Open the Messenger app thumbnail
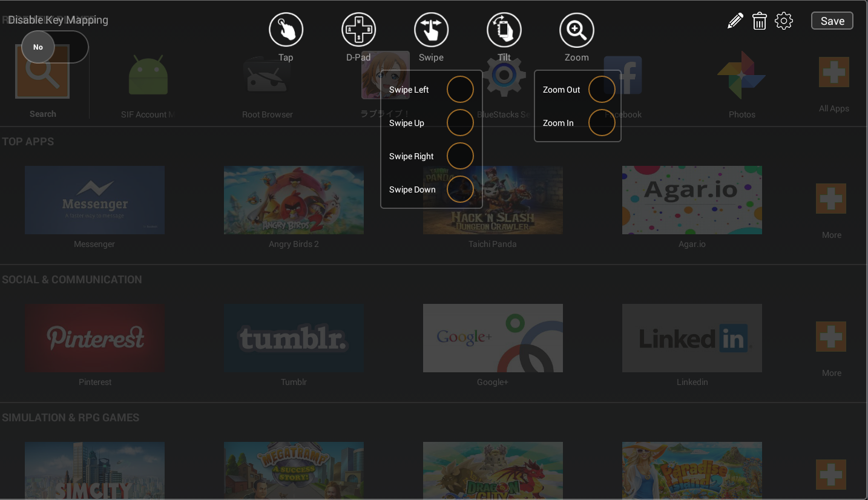The width and height of the screenshot is (868, 500). pyautogui.click(x=94, y=200)
